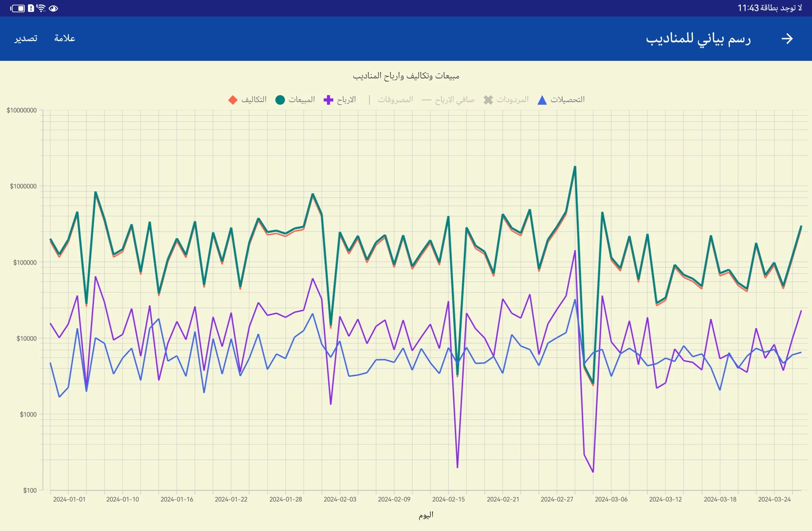Enable the المردودات legend series
The width and height of the screenshot is (812, 531).
tap(506, 100)
